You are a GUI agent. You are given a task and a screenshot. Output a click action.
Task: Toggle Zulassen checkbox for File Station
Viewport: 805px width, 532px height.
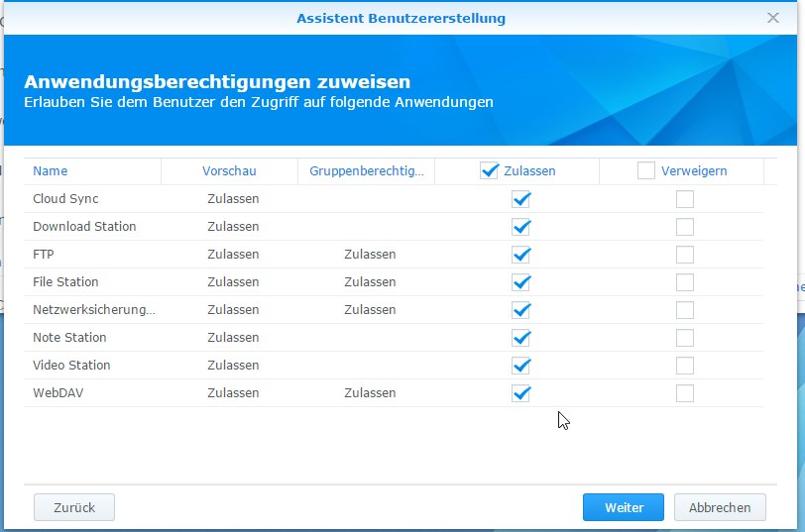(x=521, y=282)
